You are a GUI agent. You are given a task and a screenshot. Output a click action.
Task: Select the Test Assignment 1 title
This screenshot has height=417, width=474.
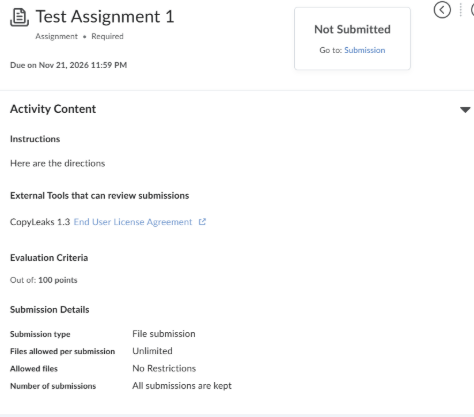tap(105, 17)
